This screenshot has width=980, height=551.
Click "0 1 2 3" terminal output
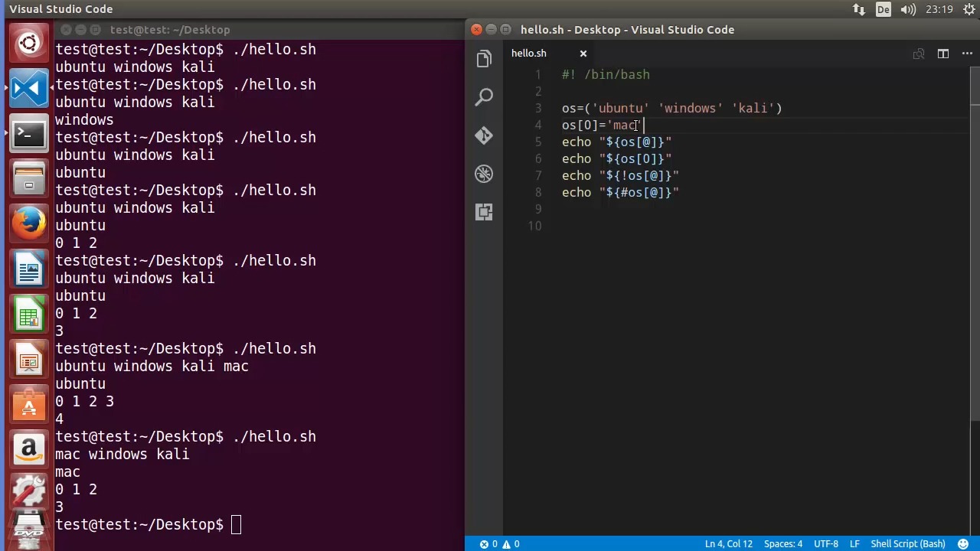tap(84, 402)
